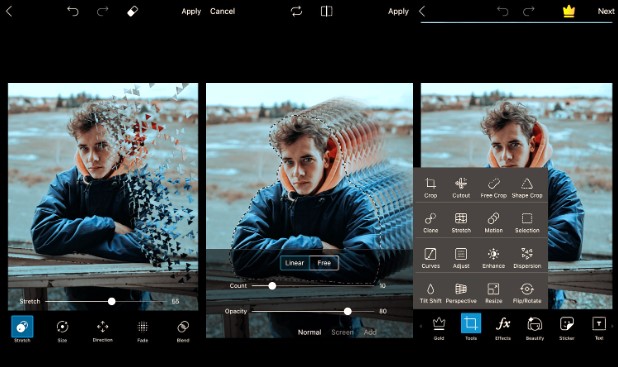
Task: Open the Selection tool
Action: 527,223
